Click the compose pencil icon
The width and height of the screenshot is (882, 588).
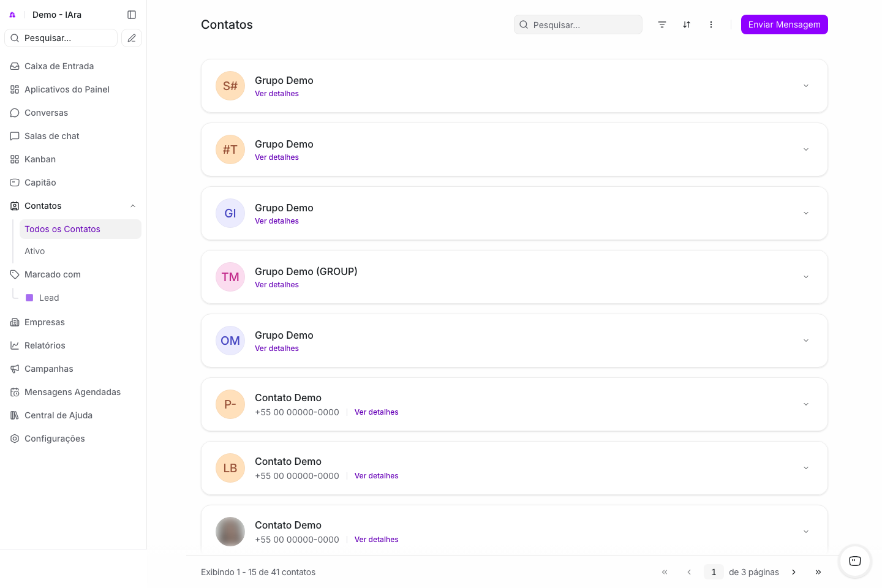(x=132, y=38)
